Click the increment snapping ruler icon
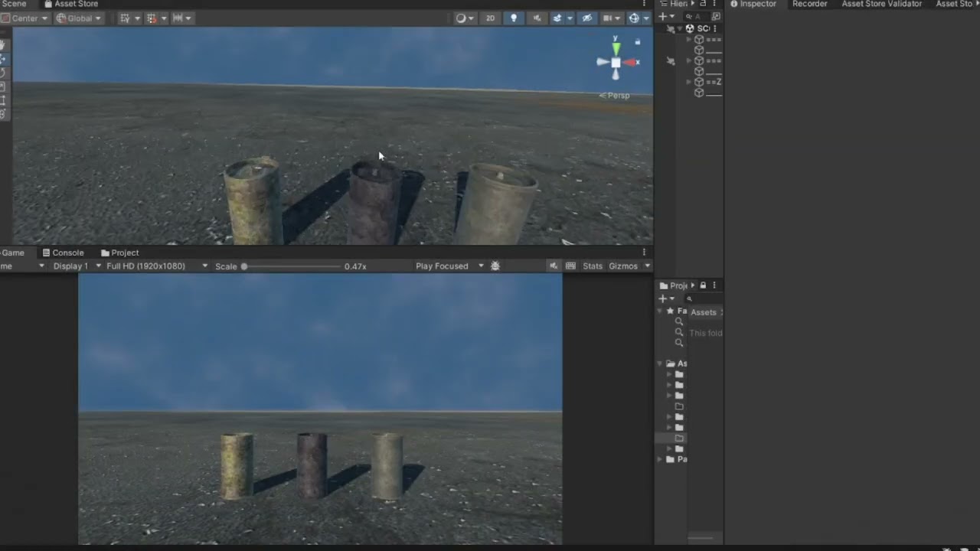This screenshot has height=551, width=980. pos(178,18)
